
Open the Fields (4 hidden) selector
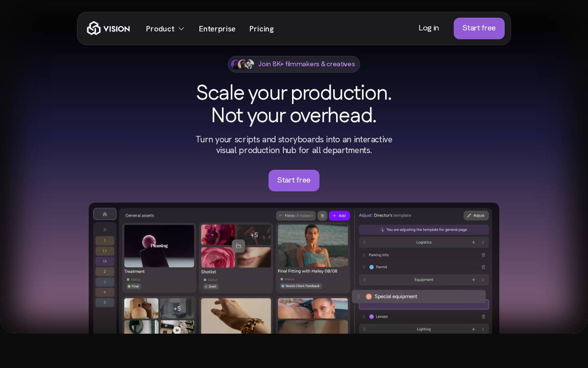(296, 215)
